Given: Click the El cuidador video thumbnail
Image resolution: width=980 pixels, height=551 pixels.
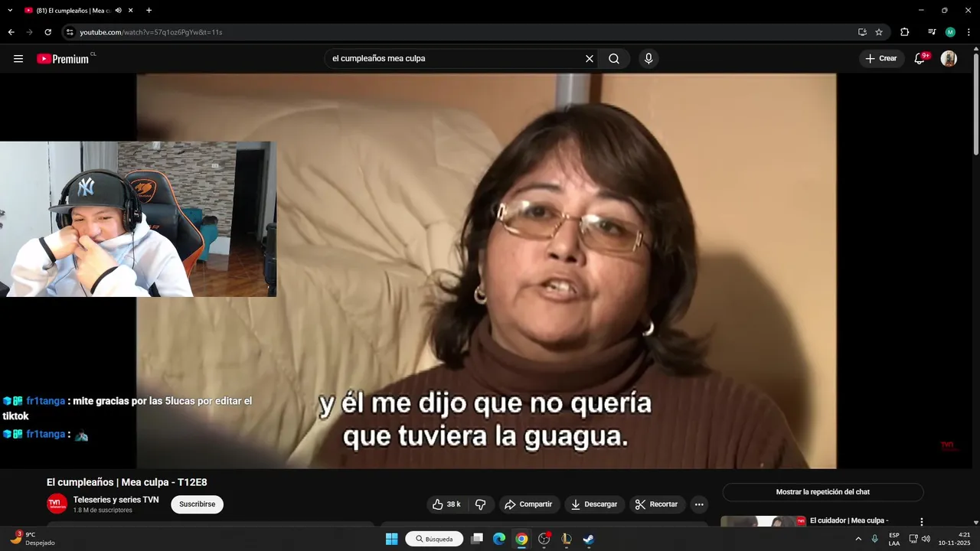Looking at the screenshot, I should point(763,522).
